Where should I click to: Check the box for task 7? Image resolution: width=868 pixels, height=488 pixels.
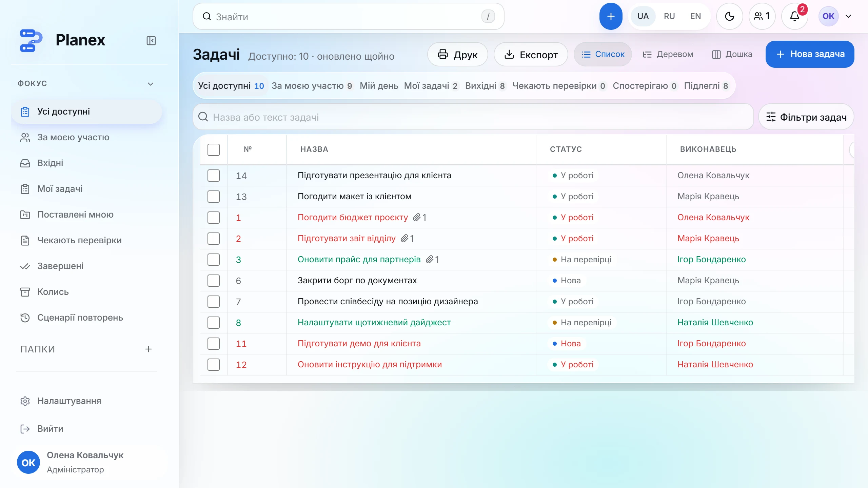tap(214, 302)
